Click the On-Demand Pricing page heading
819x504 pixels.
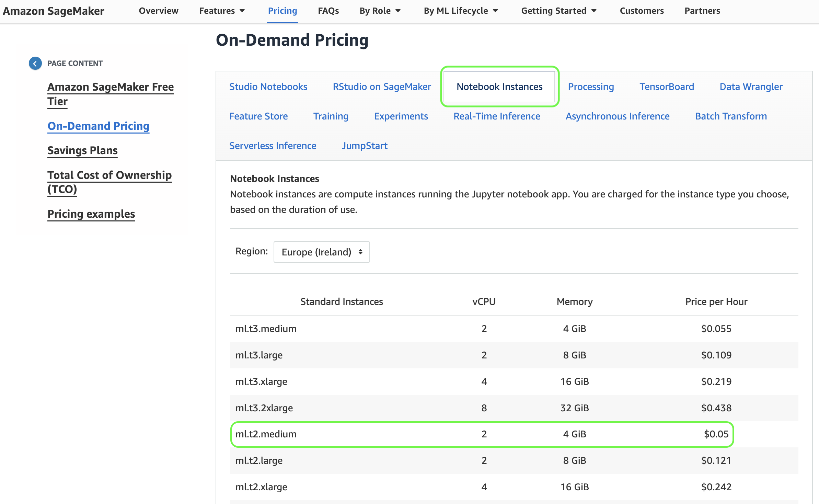292,40
